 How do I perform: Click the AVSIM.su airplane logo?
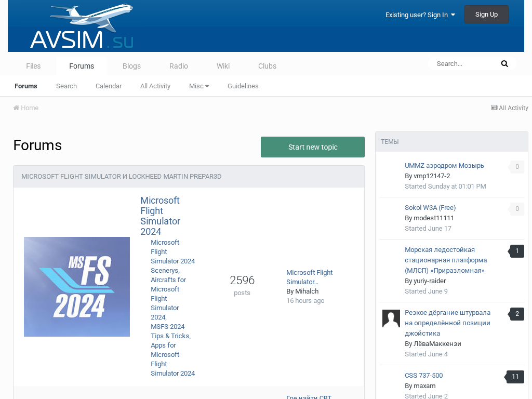(x=82, y=27)
